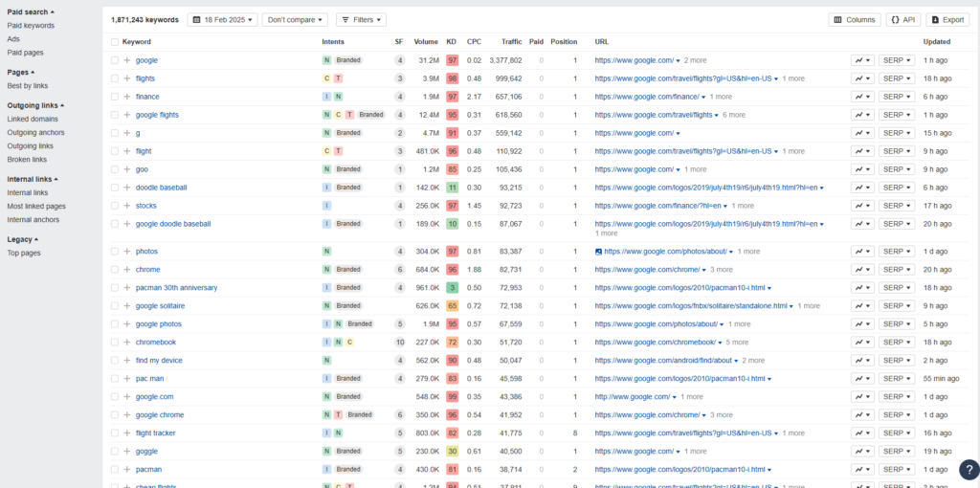Click KD score 30 for goggle
This screenshot has width=980, height=488.
pos(452,451)
